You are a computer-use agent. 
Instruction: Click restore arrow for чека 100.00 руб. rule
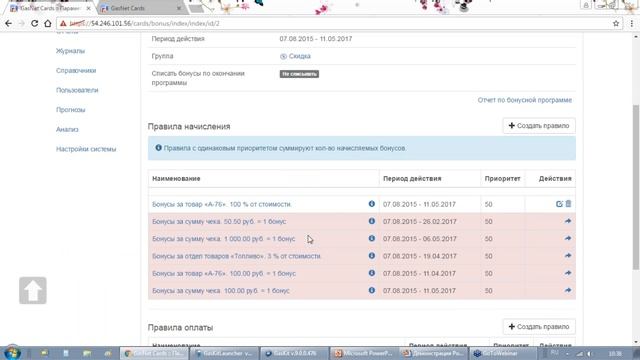click(568, 290)
